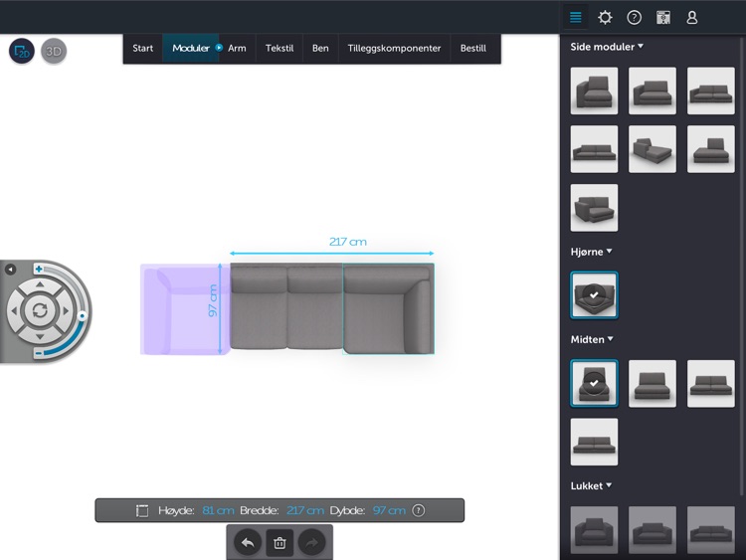
Task: Open settings gear icon
Action: tap(605, 18)
